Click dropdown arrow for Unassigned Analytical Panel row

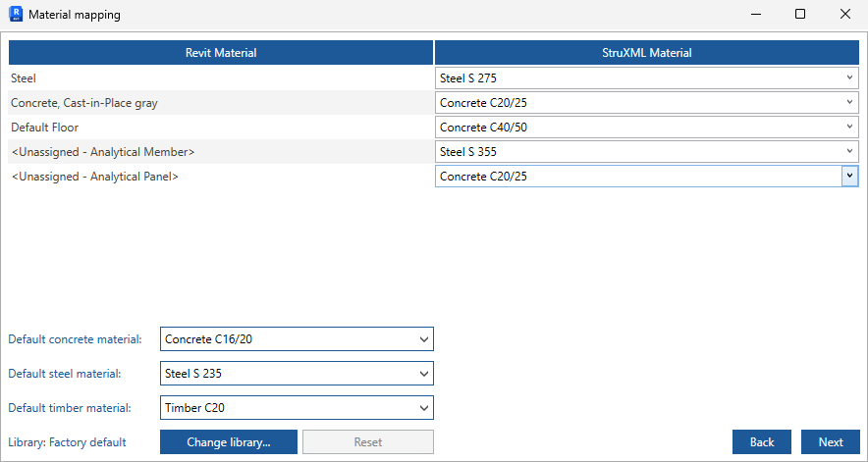point(849,177)
